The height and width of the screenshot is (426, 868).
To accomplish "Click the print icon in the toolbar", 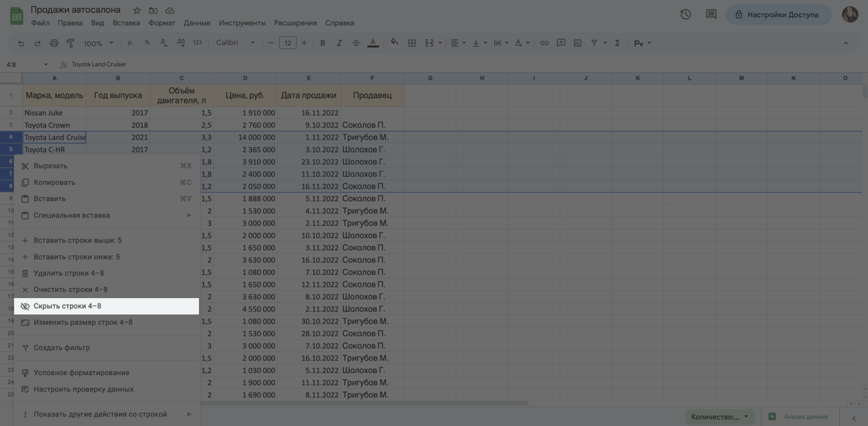I will pos(54,43).
